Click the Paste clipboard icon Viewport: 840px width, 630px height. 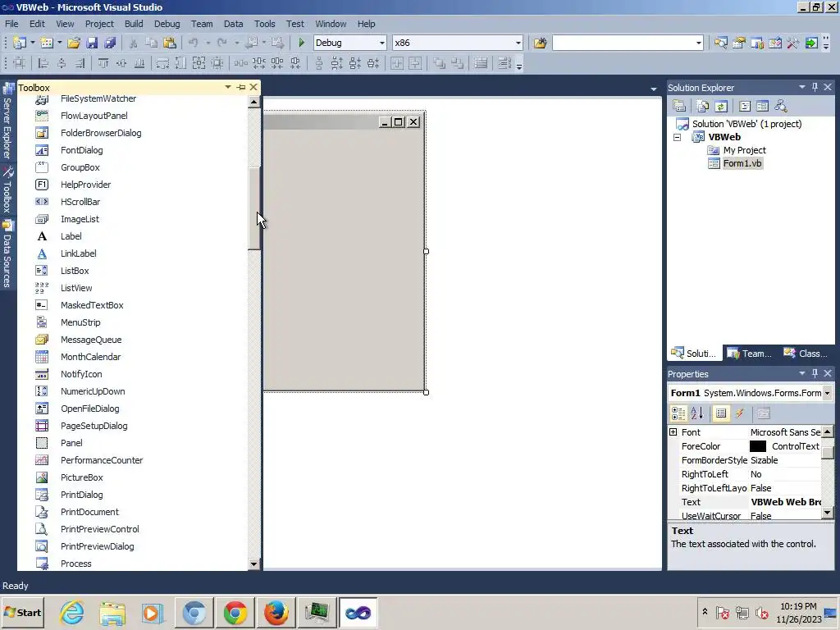click(x=169, y=43)
